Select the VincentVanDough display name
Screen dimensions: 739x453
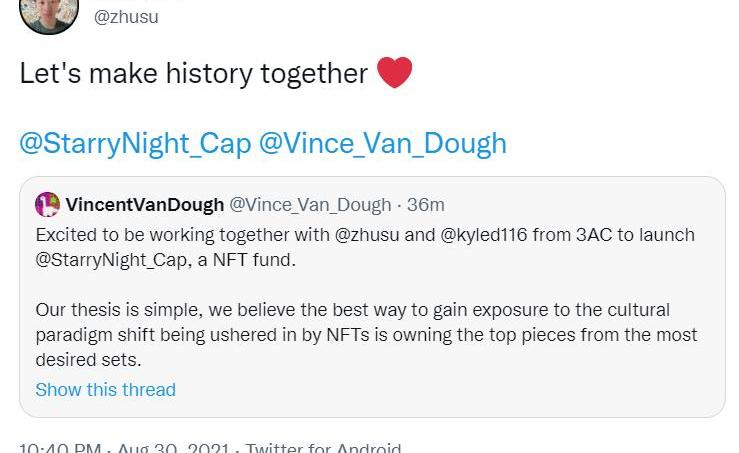[145, 205]
